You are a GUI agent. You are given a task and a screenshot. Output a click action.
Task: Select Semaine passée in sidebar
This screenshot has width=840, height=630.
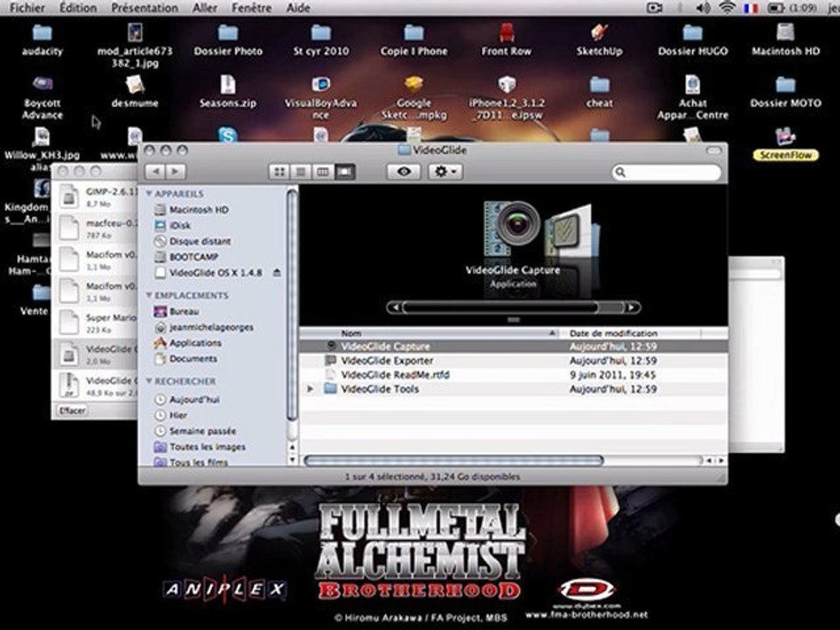[x=195, y=431]
